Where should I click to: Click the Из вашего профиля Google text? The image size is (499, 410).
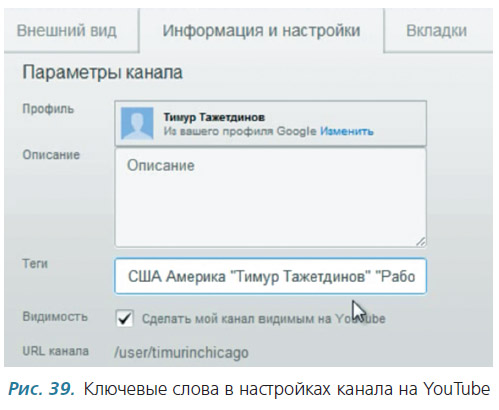[240, 131]
